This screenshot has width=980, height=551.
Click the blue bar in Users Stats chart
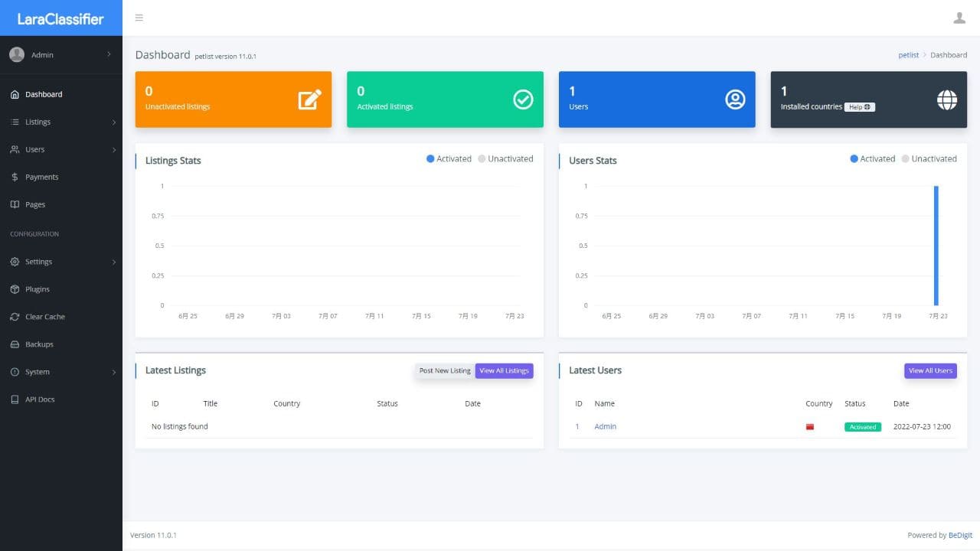(936, 246)
